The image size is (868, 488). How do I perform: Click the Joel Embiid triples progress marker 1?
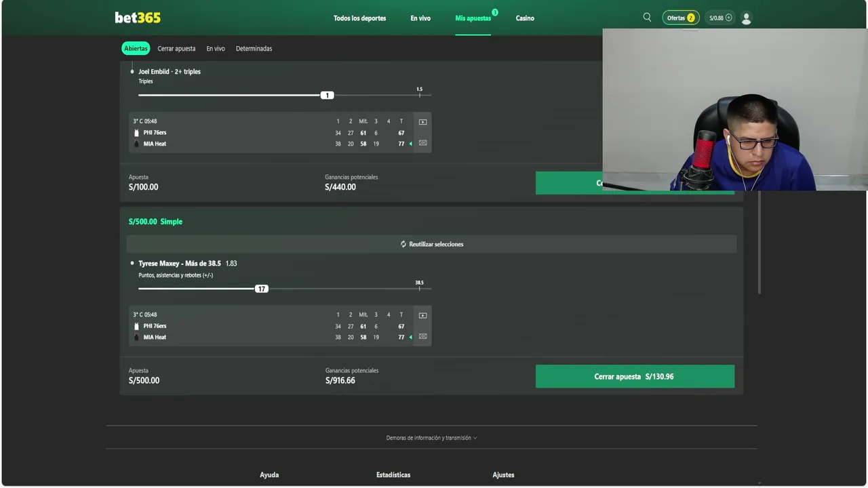coord(327,96)
